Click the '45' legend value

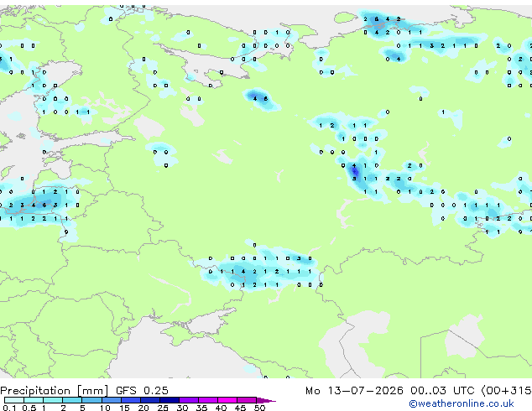coord(240,408)
